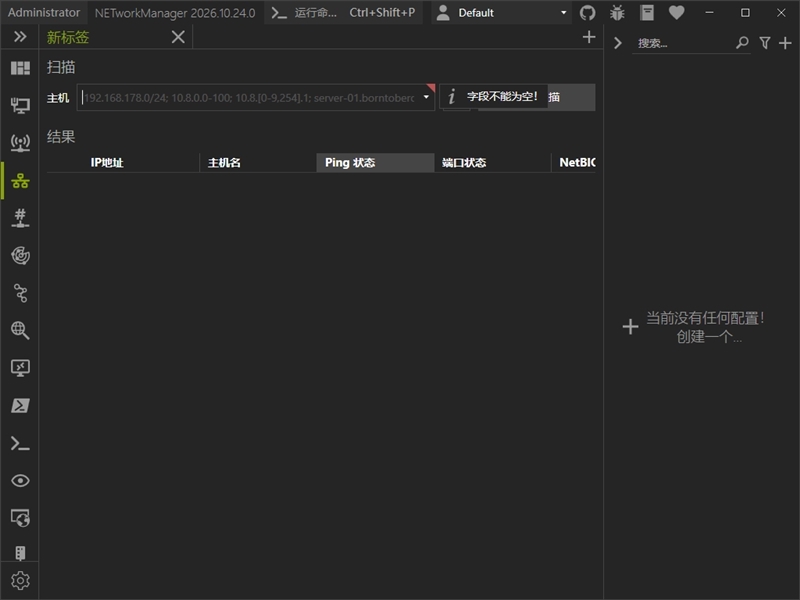
Task: Open the SNMP server icon in sidebar
Action: pyautogui.click(x=20, y=553)
